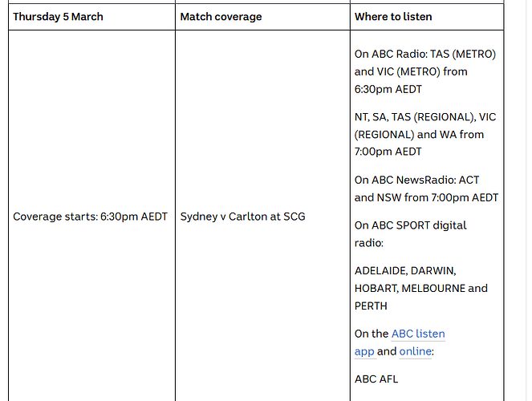Click the ADELAIDE, DARWIN city list paragraph

tap(421, 289)
